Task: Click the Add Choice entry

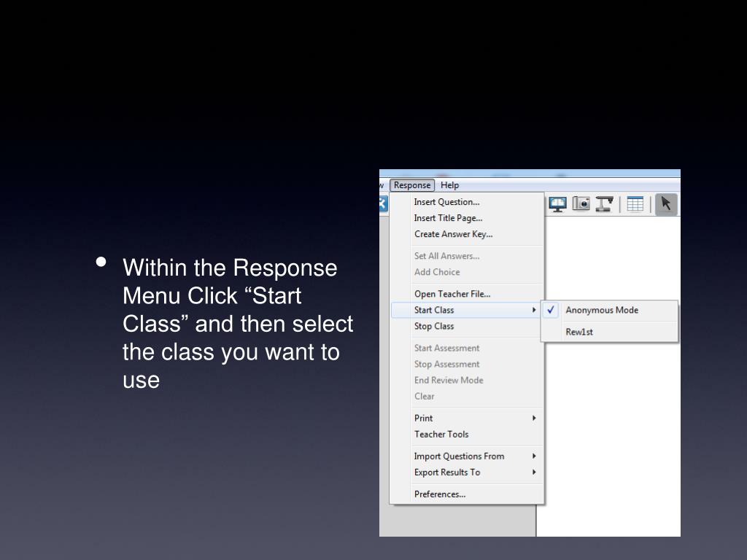Action: (467, 273)
